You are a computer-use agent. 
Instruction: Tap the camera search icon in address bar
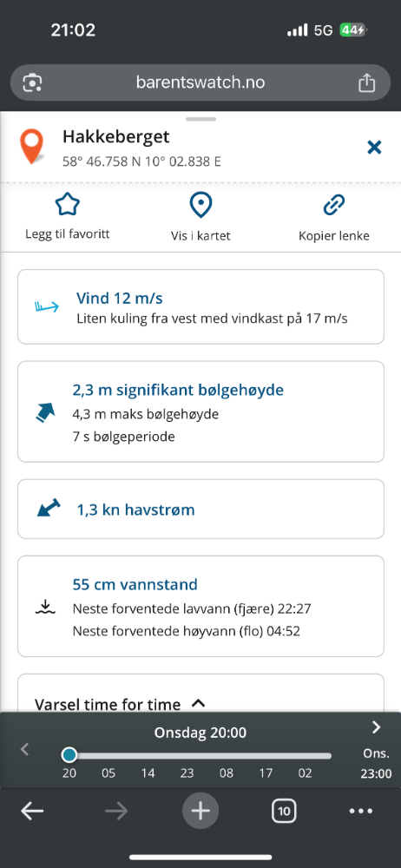(x=33, y=83)
